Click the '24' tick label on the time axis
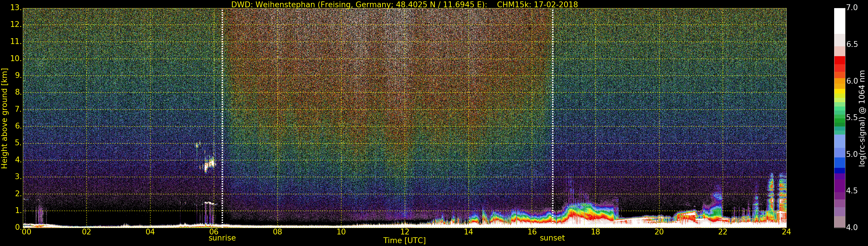Viewport: 868px width, 246px height. point(786,232)
